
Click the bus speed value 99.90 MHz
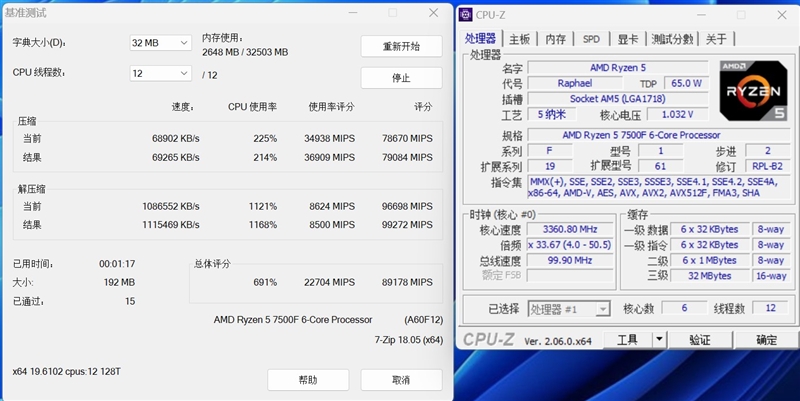[570, 260]
